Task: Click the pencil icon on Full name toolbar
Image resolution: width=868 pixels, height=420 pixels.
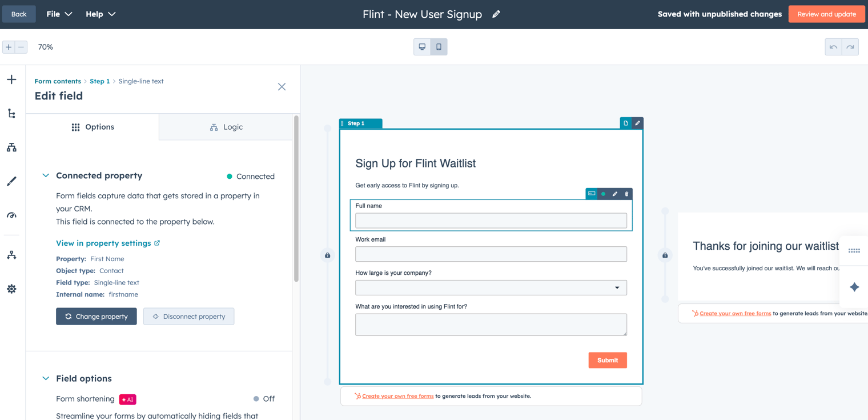Action: tap(615, 194)
